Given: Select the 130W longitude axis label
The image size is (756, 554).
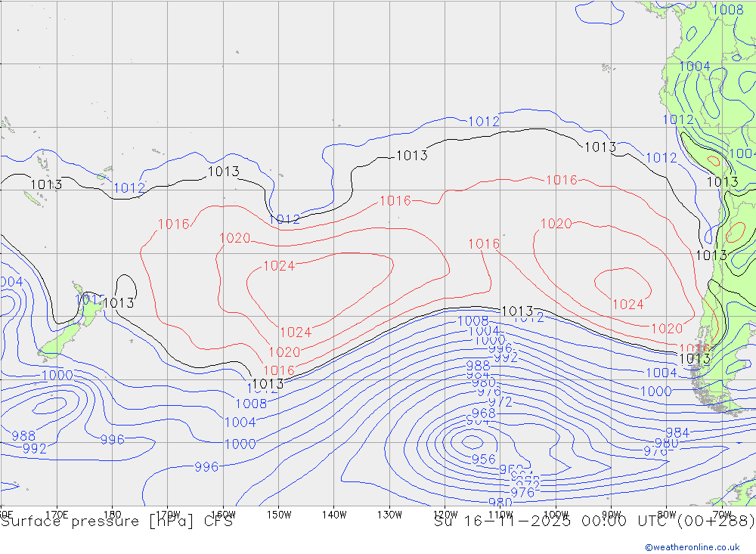Looking at the screenshot, I should click(x=389, y=515).
